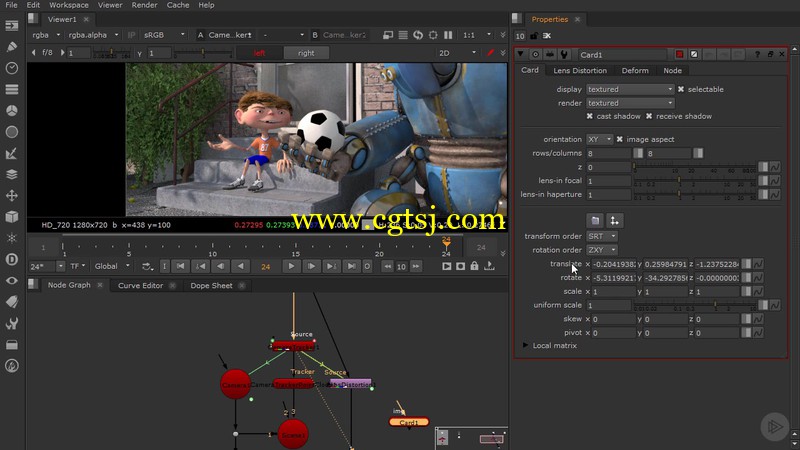Lock the timeline frame range padlock

pyautogui.click(x=474, y=266)
